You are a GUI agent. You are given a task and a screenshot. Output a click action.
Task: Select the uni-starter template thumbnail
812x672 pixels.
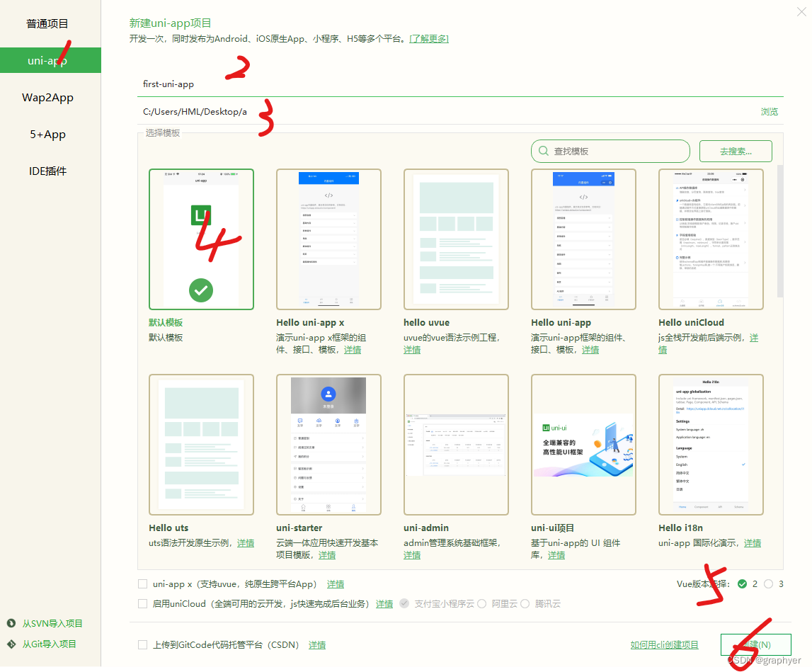pos(329,445)
